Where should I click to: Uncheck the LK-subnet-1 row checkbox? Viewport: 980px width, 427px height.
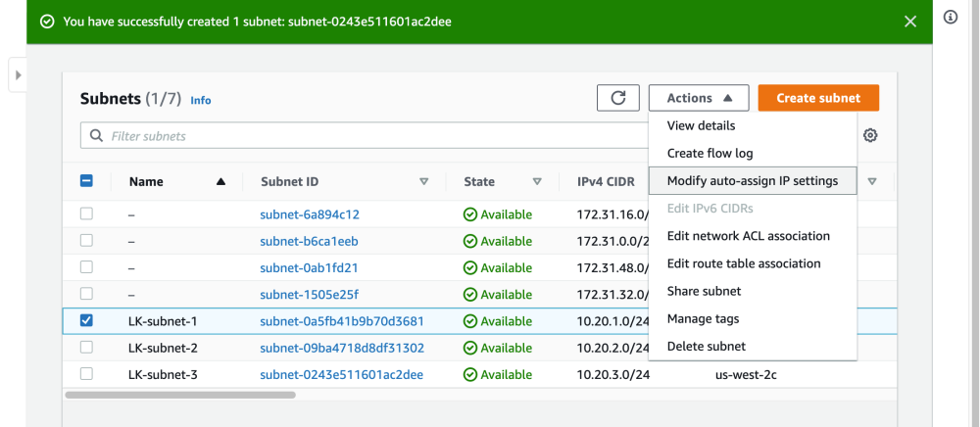[86, 320]
